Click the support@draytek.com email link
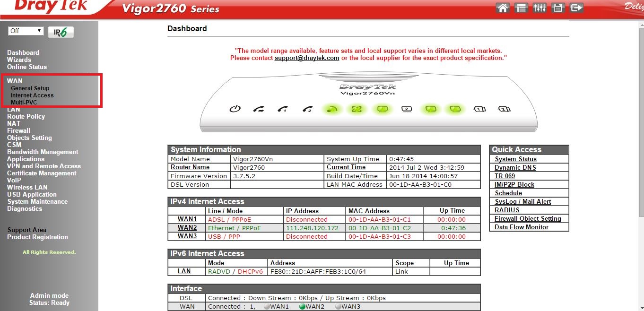Screen dimensions: 644x311 pos(307,58)
